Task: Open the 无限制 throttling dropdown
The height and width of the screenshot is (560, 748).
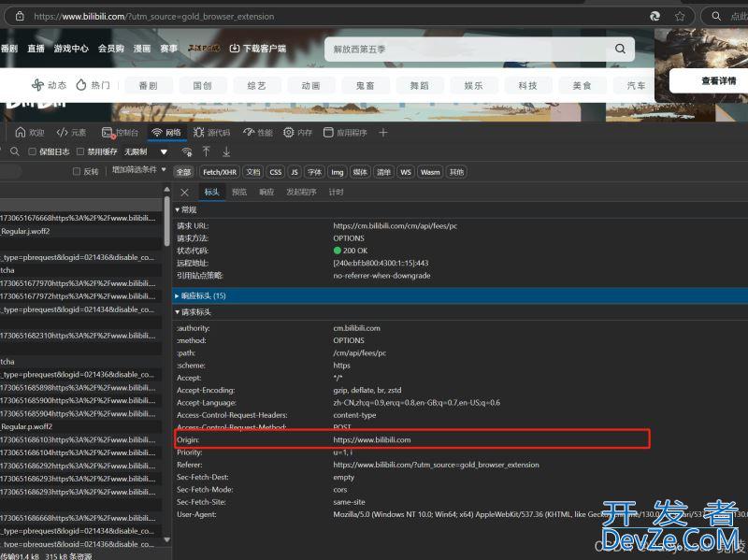Action: point(146,151)
